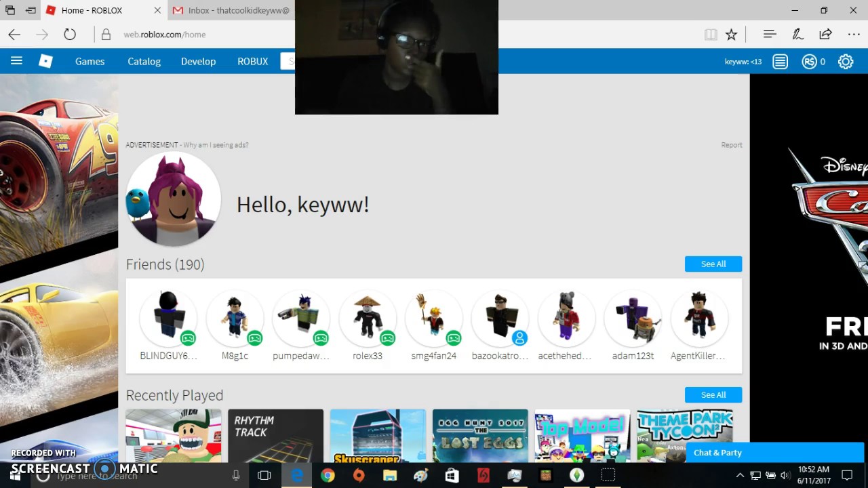The width and height of the screenshot is (868, 488).
Task: Open Action Center notifications
Action: click(x=847, y=476)
